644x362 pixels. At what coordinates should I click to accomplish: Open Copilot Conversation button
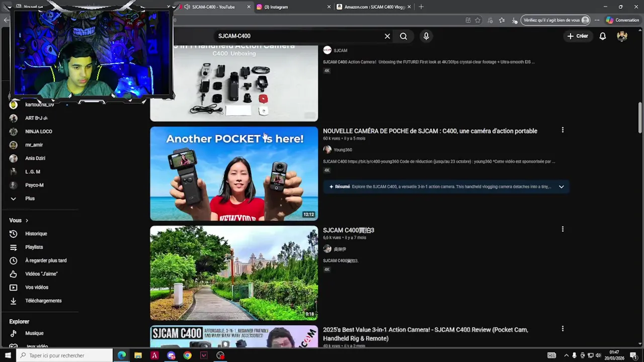pyautogui.click(x=622, y=21)
